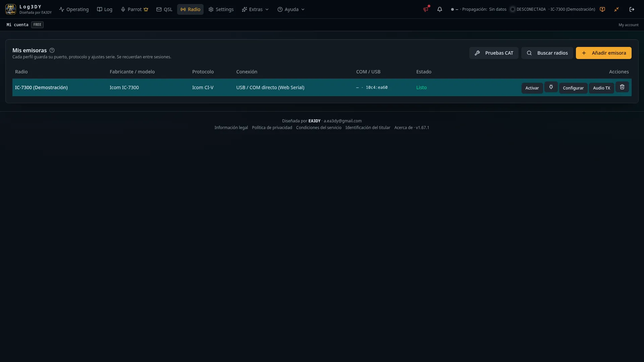This screenshot has width=644, height=362.
Task: Click the IC-7300 (Demostración) row name
Action: click(41, 87)
